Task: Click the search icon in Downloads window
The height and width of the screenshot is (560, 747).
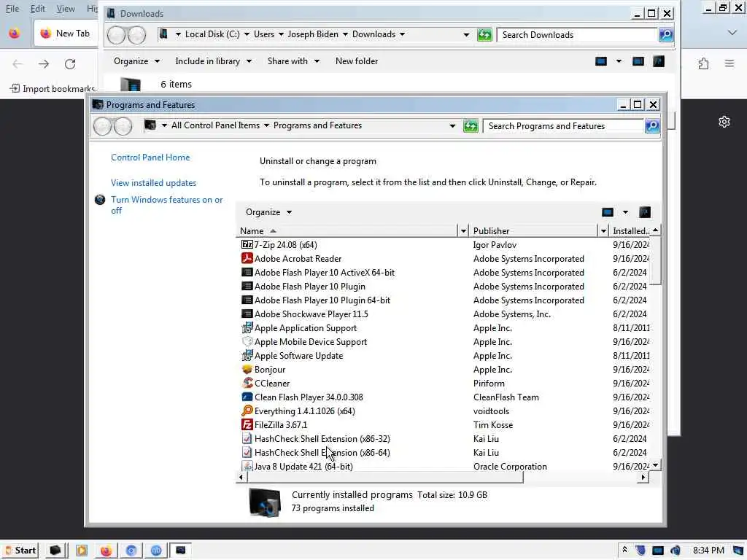Action: pos(666,35)
